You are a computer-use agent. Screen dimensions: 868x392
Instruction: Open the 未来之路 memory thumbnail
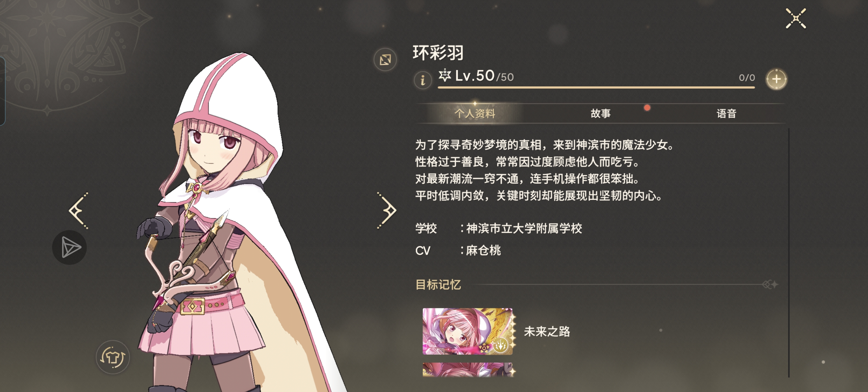468,331
